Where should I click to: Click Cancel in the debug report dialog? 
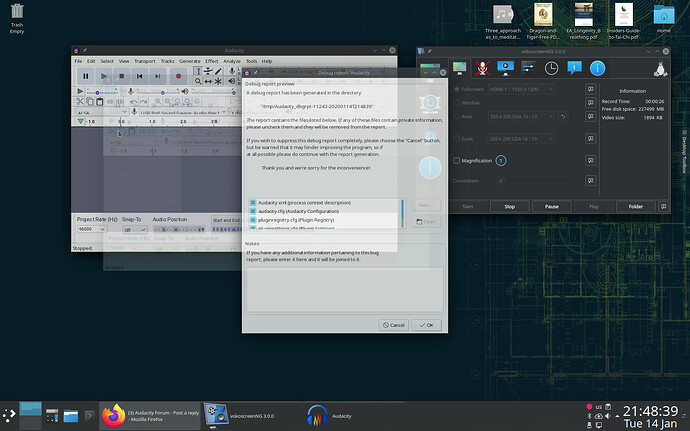[x=393, y=325]
